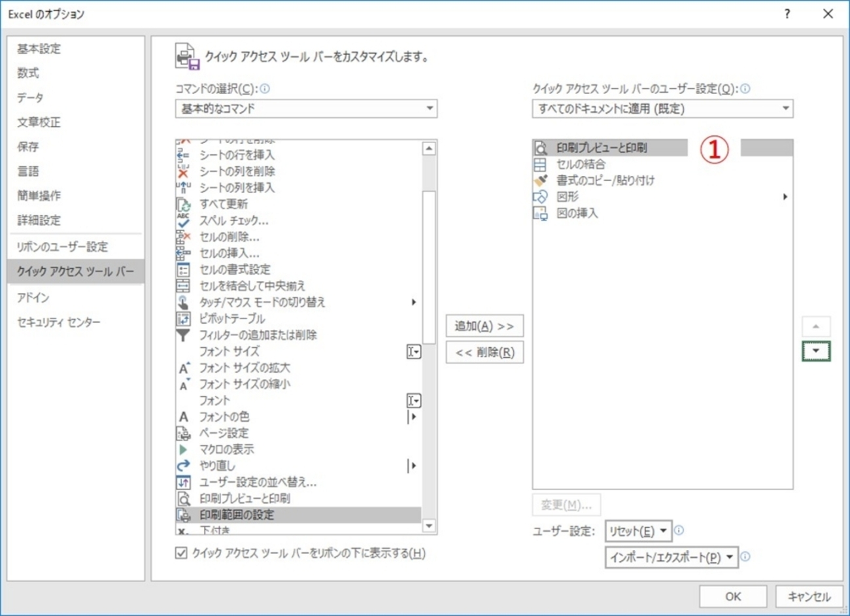Image resolution: width=850 pixels, height=616 pixels.
Task: Click the シートの列を削除 red X icon
Action: 183,171
